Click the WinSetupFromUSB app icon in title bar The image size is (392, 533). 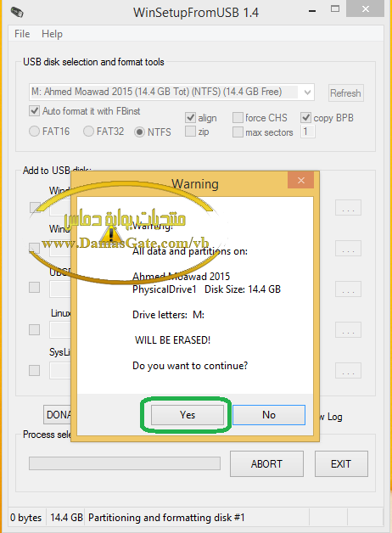tap(17, 12)
